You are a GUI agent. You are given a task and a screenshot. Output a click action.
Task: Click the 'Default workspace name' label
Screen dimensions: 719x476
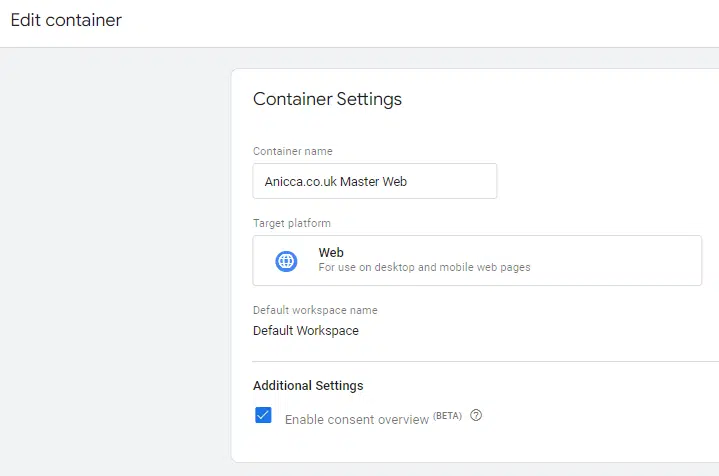(315, 310)
